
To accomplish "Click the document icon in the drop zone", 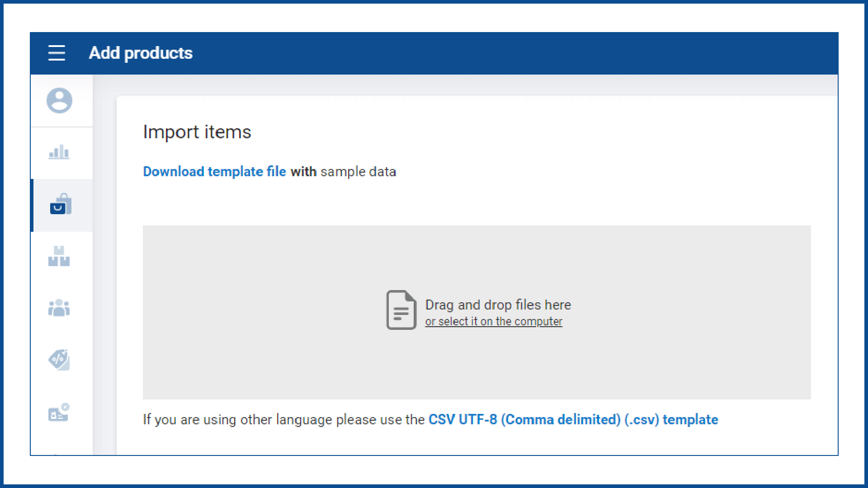I will pyautogui.click(x=401, y=310).
